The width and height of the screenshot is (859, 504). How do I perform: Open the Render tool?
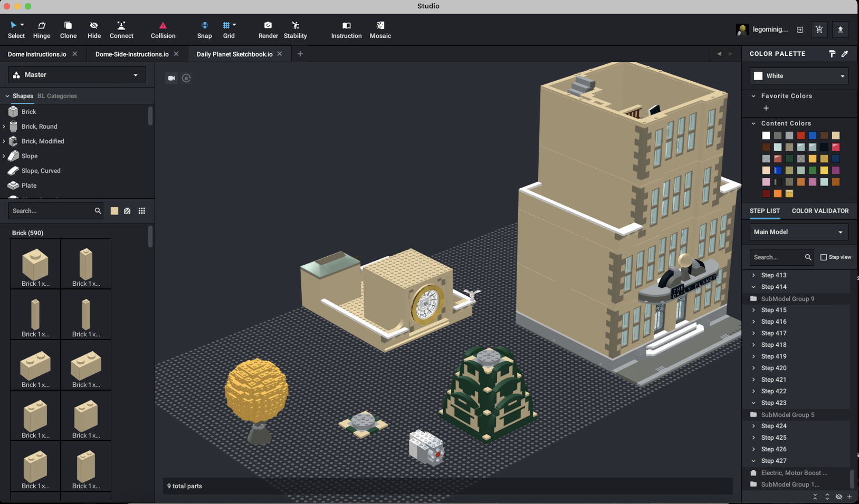tap(268, 30)
